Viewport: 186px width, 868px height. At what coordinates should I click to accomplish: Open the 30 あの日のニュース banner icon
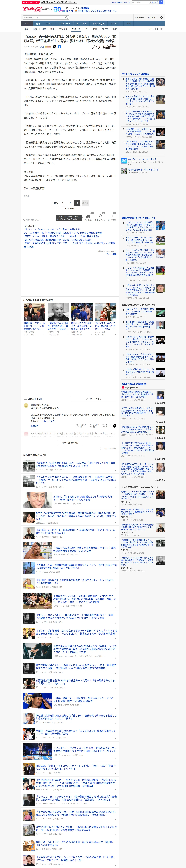[124, 161]
